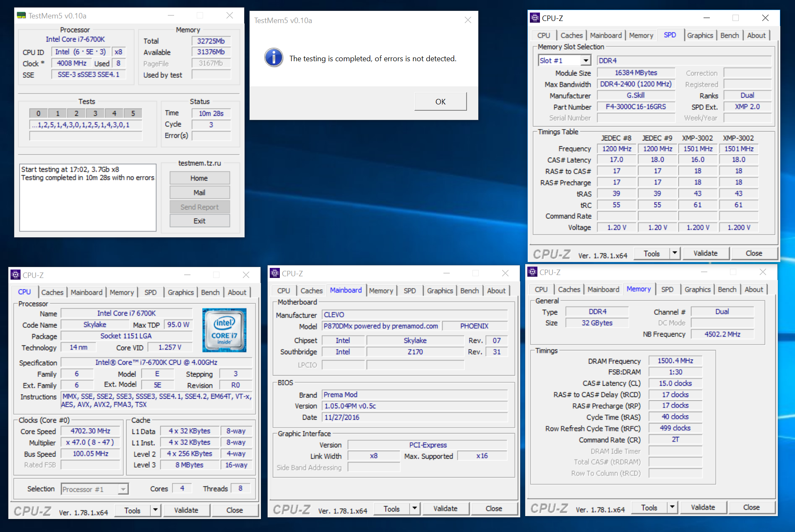Screen dimensions: 795x532
Task: Click the Max Bandwidth DDR4-2400 value
Action: (636, 84)
